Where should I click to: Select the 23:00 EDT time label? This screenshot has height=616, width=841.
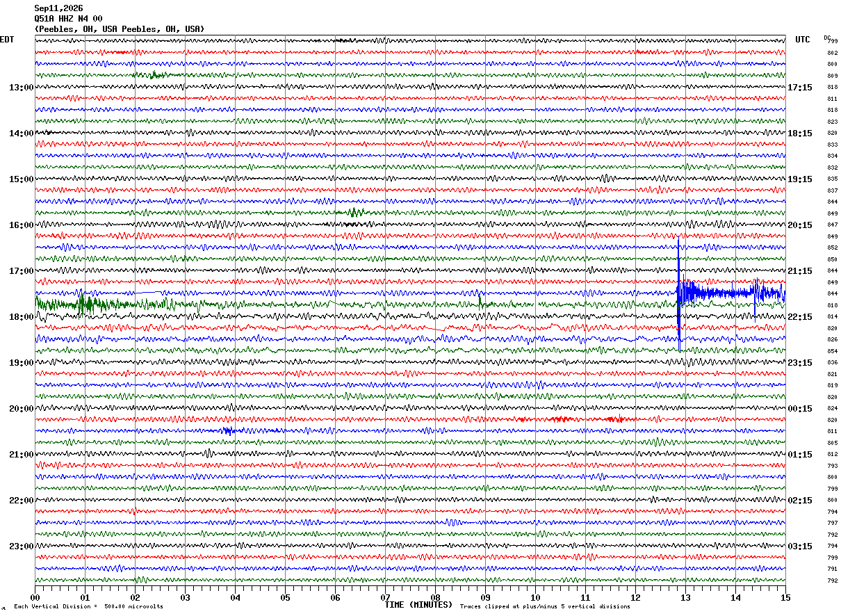click(x=22, y=546)
